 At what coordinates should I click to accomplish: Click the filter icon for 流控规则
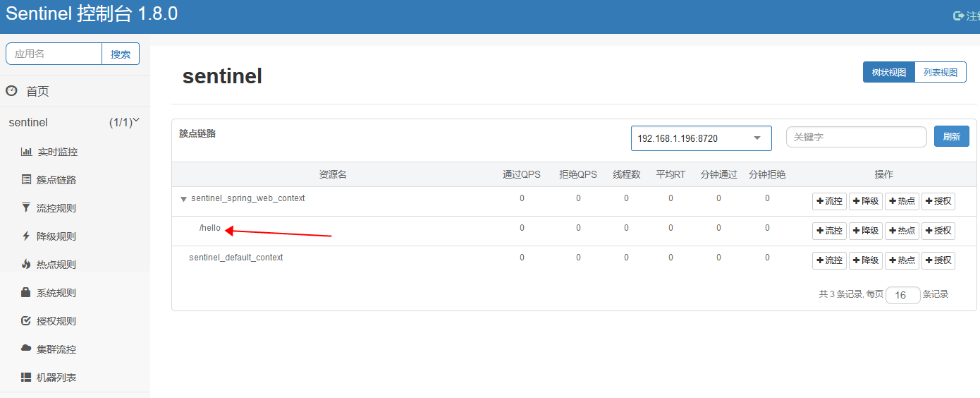coord(26,208)
